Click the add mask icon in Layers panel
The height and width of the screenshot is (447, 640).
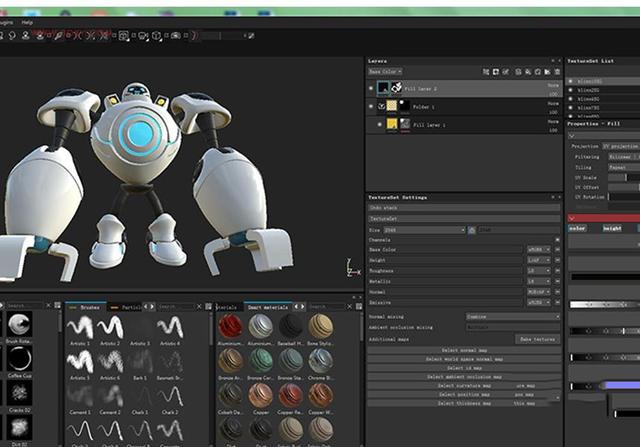496,72
